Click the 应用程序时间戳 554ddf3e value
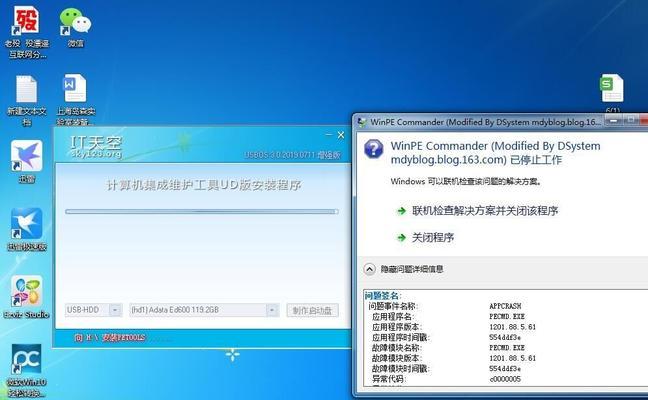 tap(505, 337)
